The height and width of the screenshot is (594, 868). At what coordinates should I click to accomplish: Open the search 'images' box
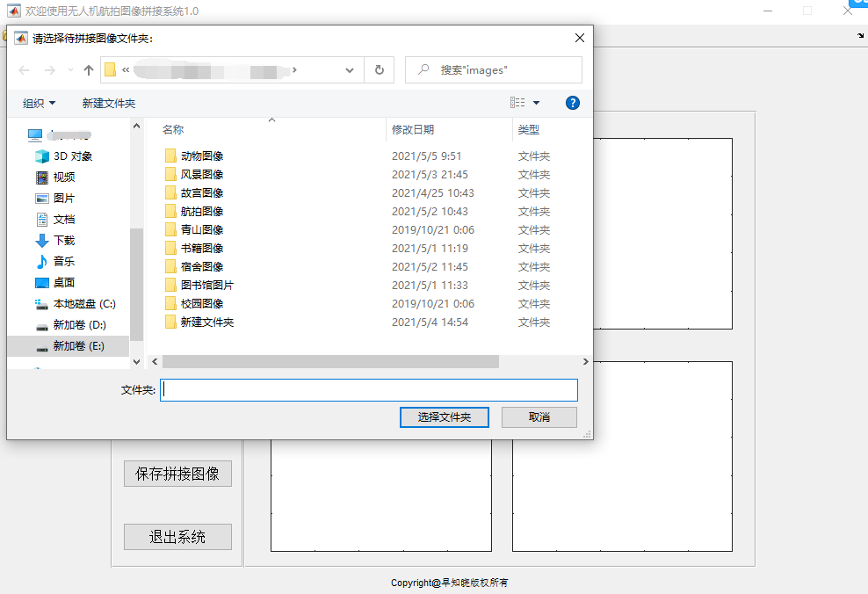point(493,69)
